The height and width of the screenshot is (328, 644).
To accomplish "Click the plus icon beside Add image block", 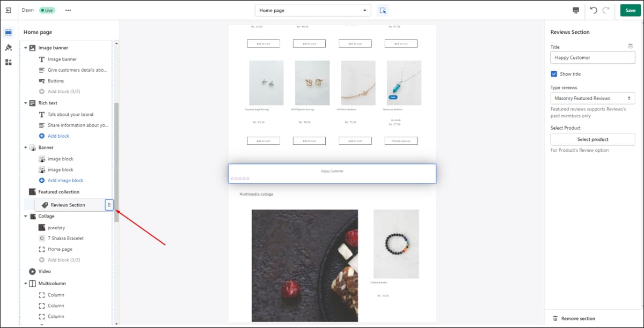I will (42, 181).
